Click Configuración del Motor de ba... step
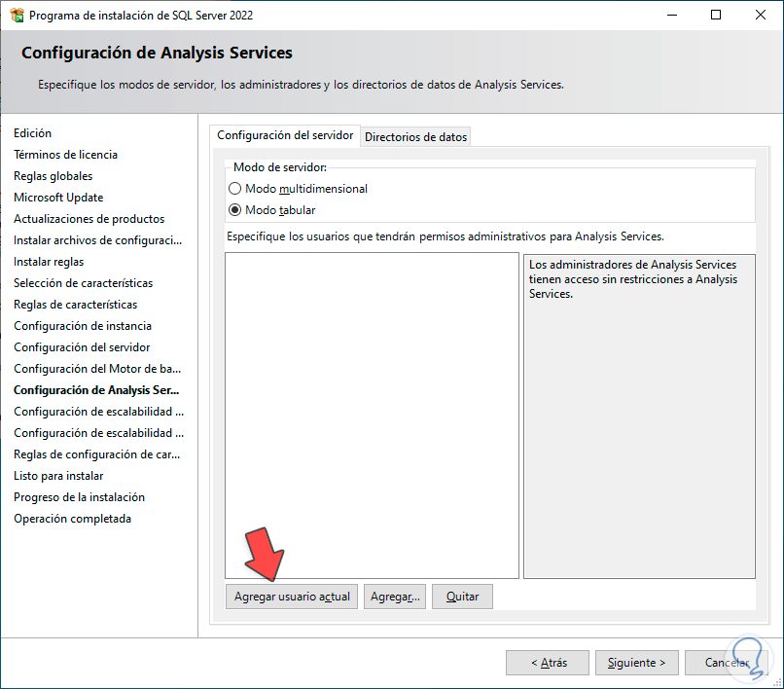This screenshot has height=689, width=784. (97, 369)
